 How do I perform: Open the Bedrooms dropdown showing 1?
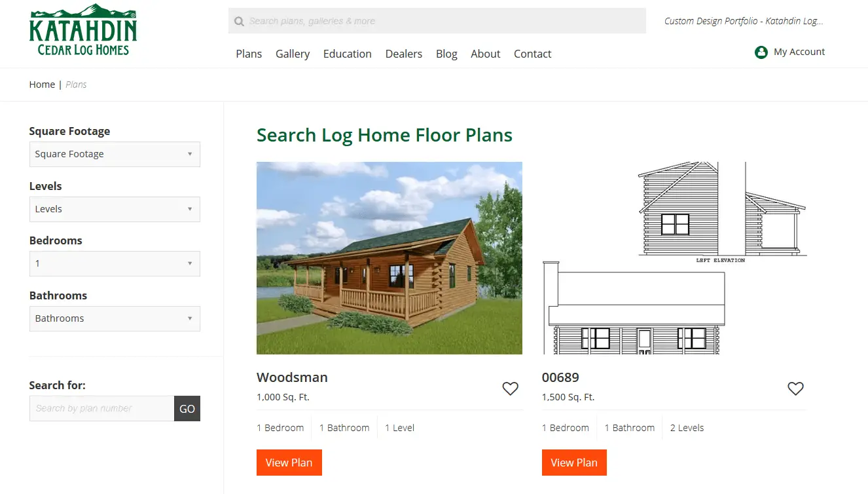115,263
